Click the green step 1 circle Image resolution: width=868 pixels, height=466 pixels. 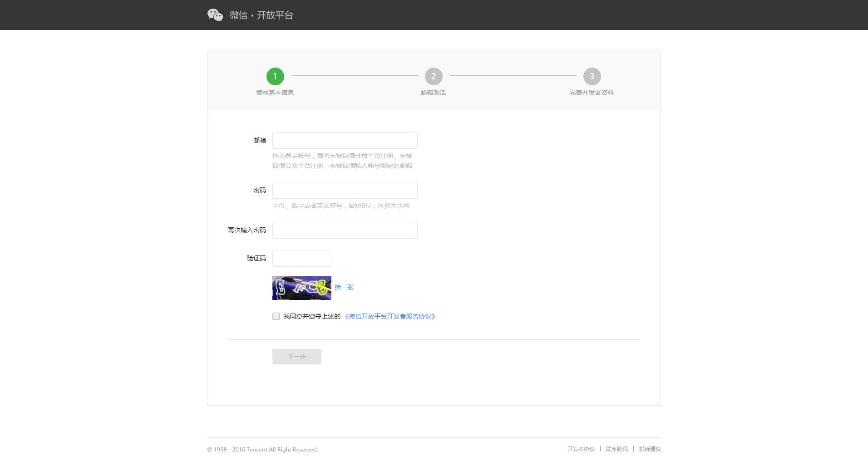point(275,77)
